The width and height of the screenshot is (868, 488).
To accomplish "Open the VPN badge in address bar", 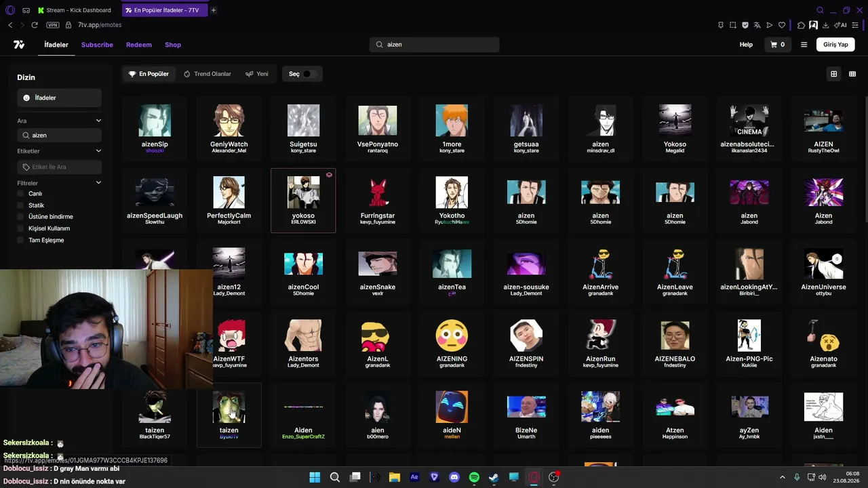I will [x=53, y=25].
